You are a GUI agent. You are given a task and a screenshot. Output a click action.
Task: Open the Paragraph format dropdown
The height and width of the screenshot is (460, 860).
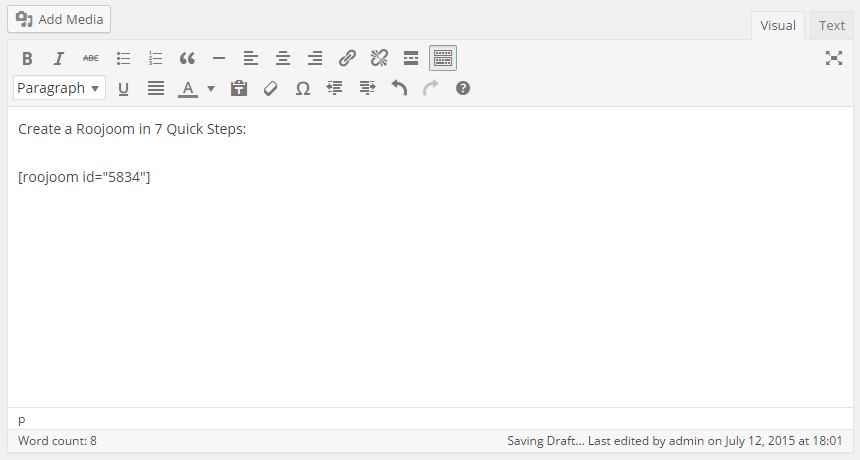(x=59, y=88)
